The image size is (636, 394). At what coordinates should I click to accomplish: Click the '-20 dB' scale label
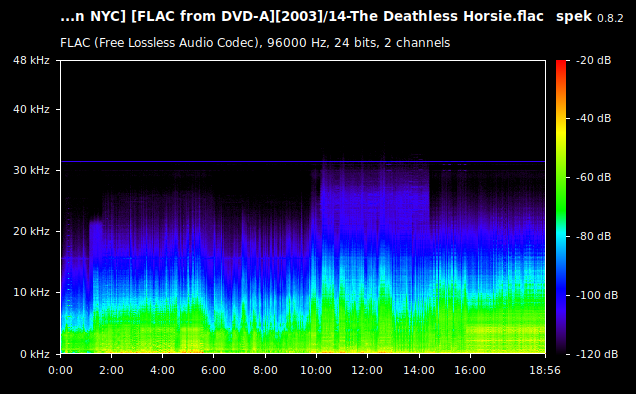point(594,60)
